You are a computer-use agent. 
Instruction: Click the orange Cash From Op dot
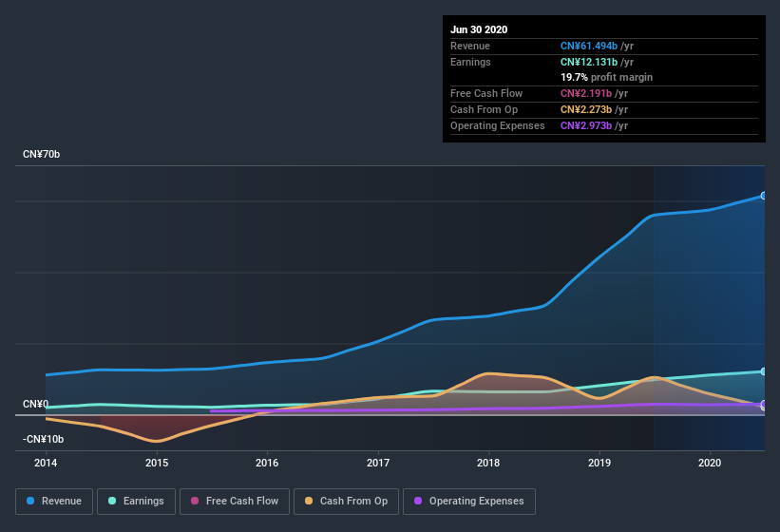coord(309,501)
